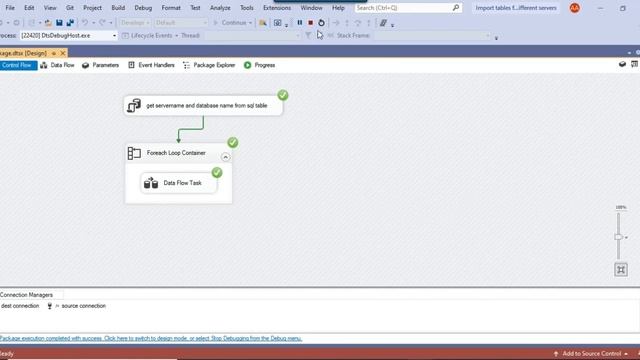The height and width of the screenshot is (360, 640).
Task: Open the Lifecycle Events dropdown
Action: click(x=177, y=36)
